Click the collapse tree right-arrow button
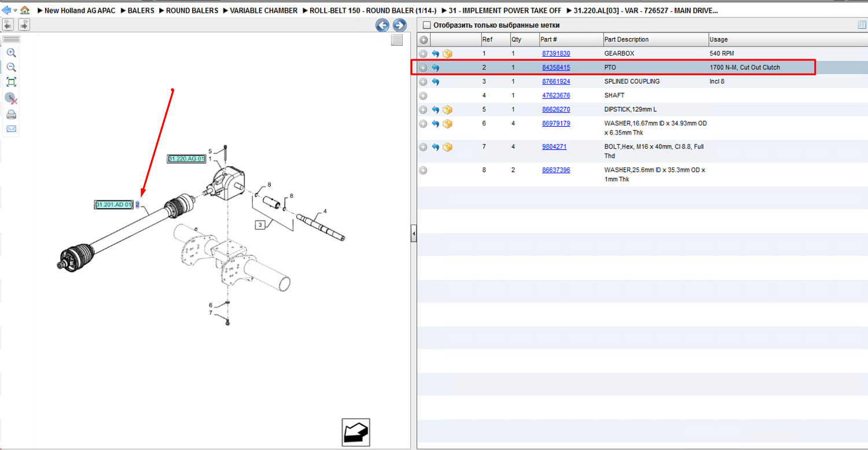 [x=24, y=25]
